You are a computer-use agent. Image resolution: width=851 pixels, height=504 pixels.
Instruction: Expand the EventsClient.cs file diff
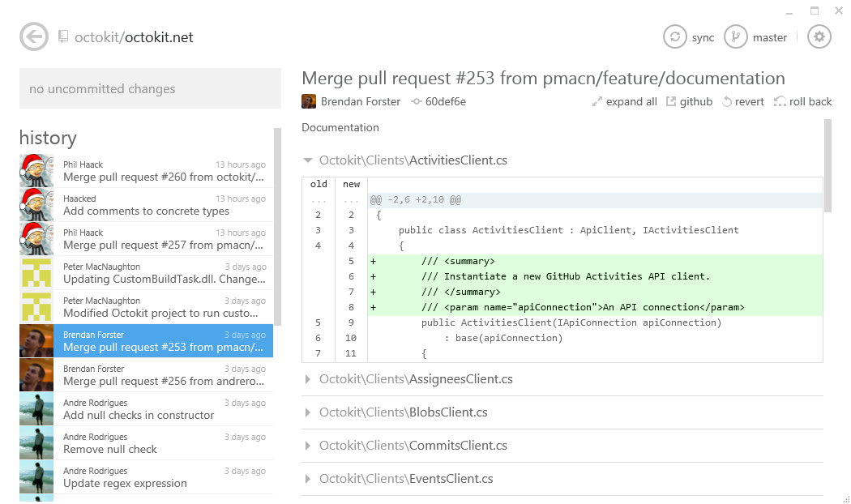click(x=308, y=479)
